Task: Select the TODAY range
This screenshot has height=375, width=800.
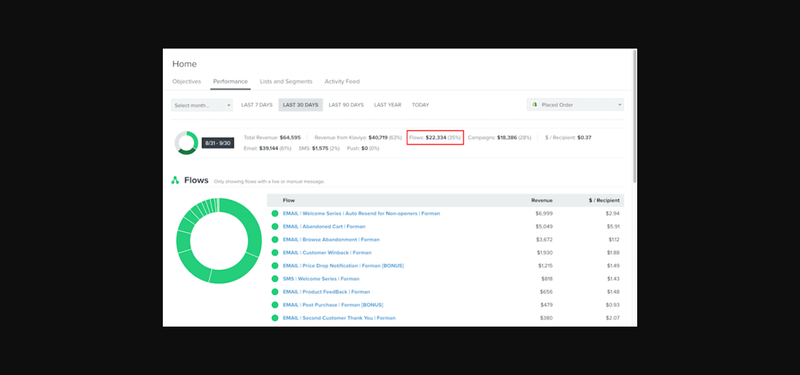Action: [x=420, y=105]
